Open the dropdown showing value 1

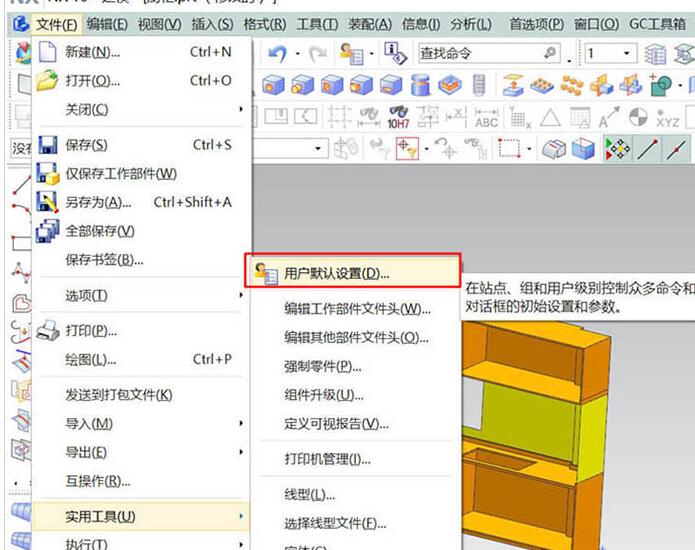(x=627, y=53)
